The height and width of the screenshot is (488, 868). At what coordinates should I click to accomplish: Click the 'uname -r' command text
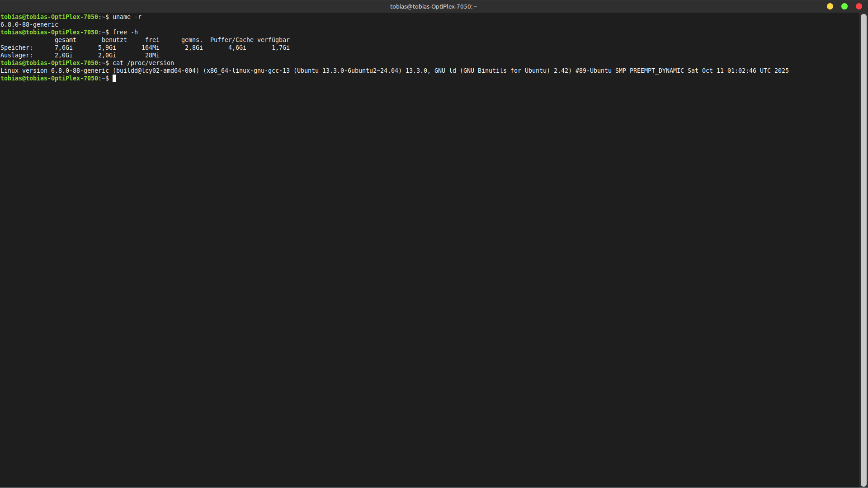[127, 17]
